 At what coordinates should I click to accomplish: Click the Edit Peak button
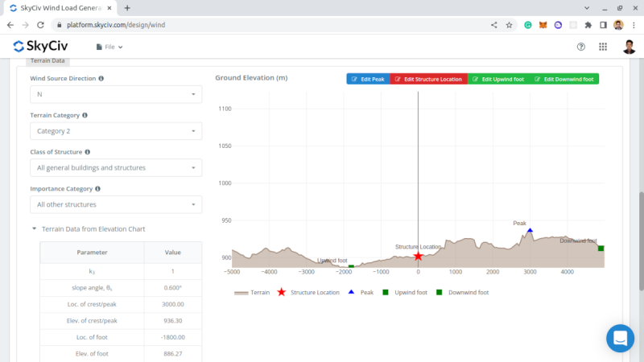368,79
